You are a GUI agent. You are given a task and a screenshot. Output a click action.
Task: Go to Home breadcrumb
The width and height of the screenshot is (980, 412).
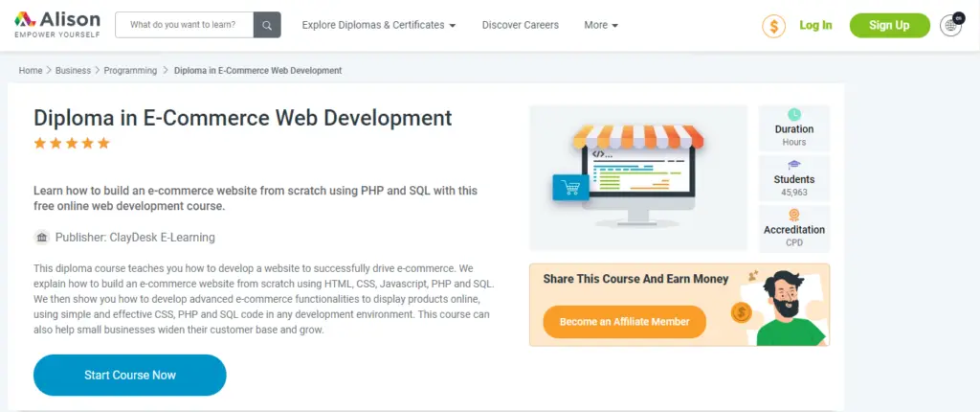pyautogui.click(x=30, y=71)
